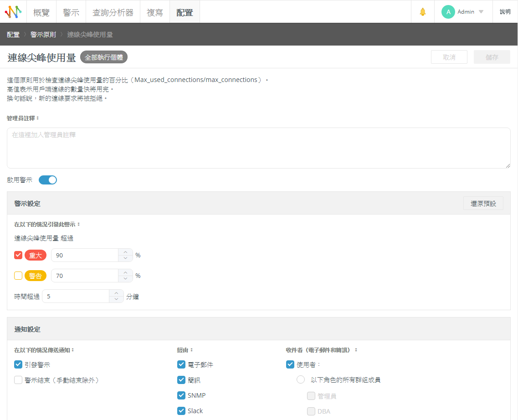518x420 pixels.
Task: Click the Navicat Monitor logo icon
Action: click(13, 12)
